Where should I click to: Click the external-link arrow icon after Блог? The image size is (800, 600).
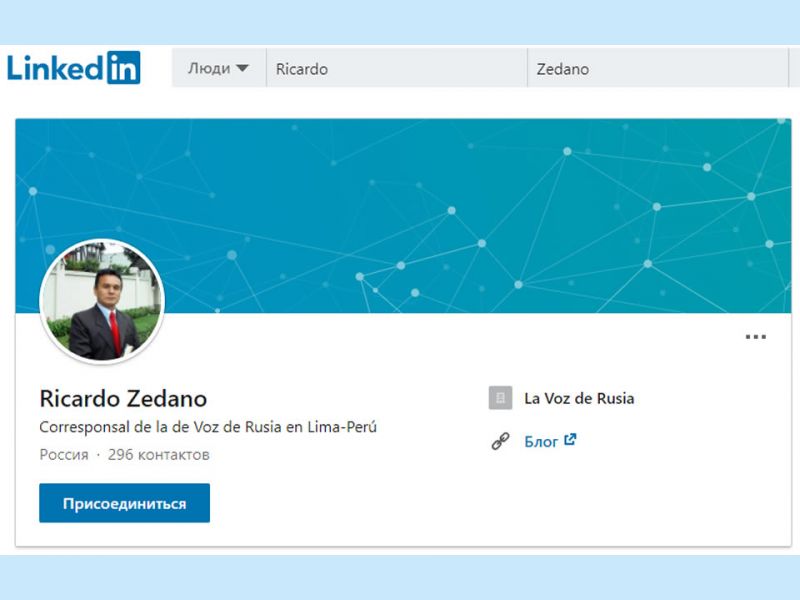pos(570,440)
